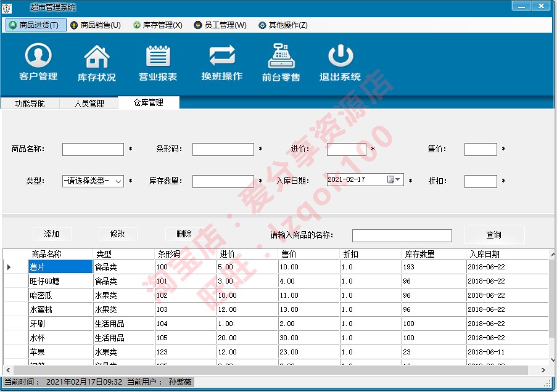Select the 苹果 product cell

coord(60,352)
